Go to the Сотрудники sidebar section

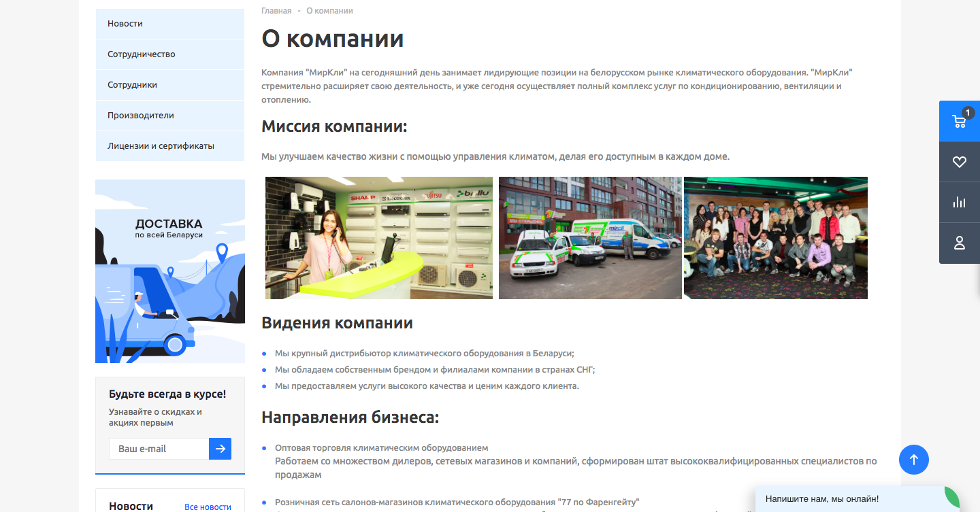coord(132,85)
